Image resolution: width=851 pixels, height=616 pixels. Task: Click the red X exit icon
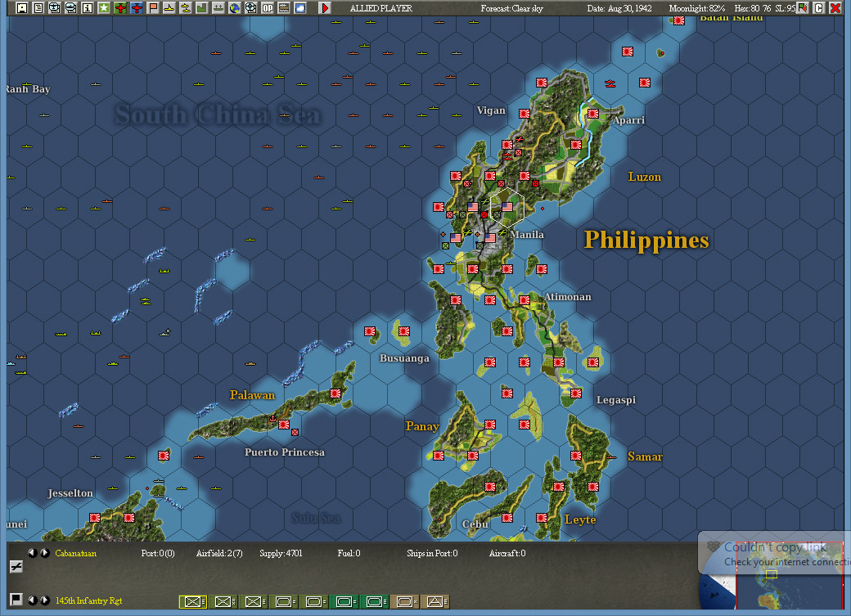click(x=835, y=7)
